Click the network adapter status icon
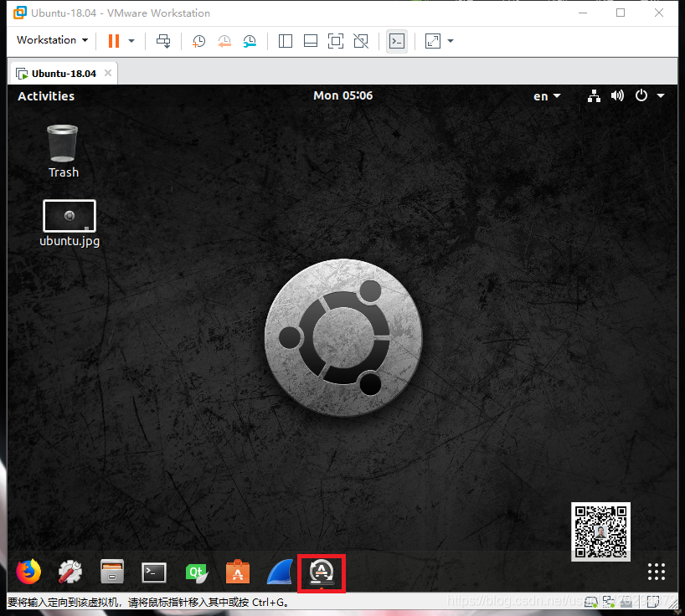Screen dimensions: 685x616 [609, 602]
